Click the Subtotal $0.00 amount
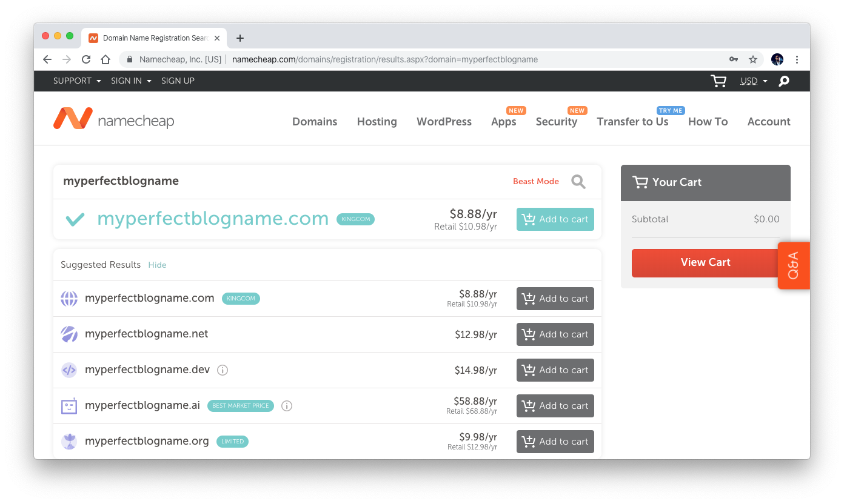The width and height of the screenshot is (844, 504). tap(766, 219)
